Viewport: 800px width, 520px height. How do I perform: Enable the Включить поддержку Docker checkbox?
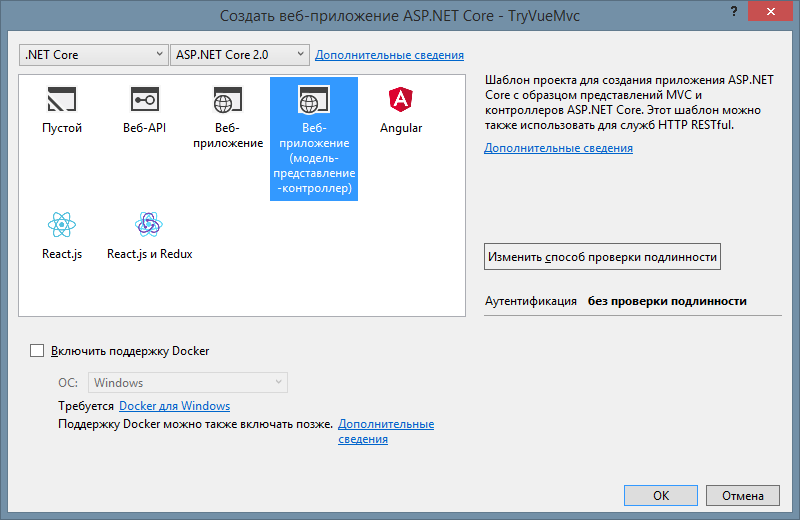[37, 351]
